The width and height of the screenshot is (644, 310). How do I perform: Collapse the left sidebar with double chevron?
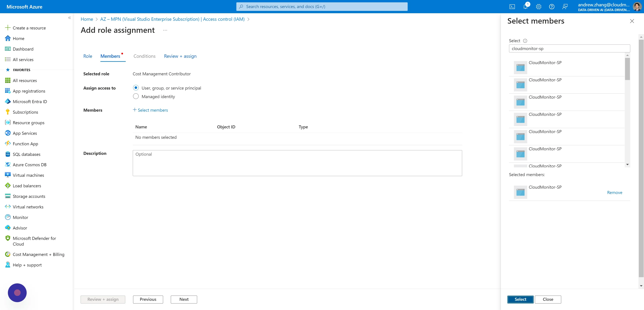(x=70, y=18)
